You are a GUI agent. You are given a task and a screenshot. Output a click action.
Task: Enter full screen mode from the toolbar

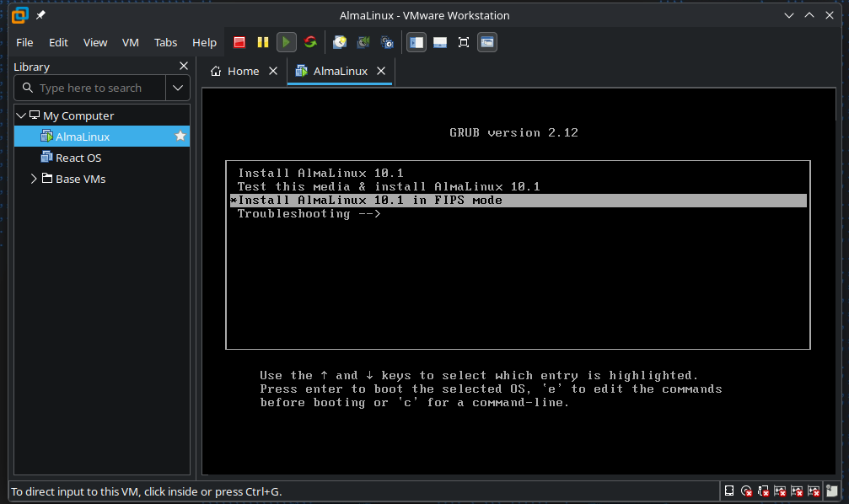463,42
